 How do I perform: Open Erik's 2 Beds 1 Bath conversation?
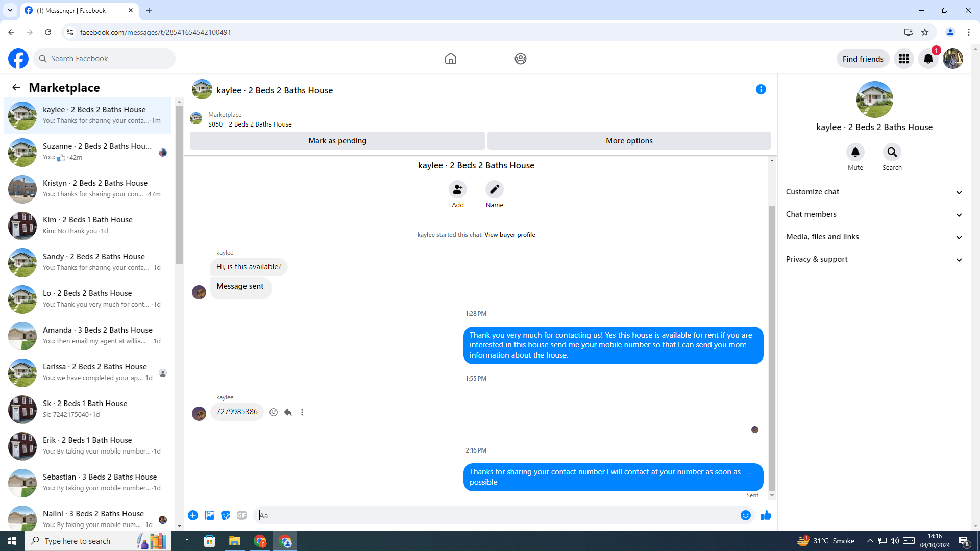coord(88,446)
